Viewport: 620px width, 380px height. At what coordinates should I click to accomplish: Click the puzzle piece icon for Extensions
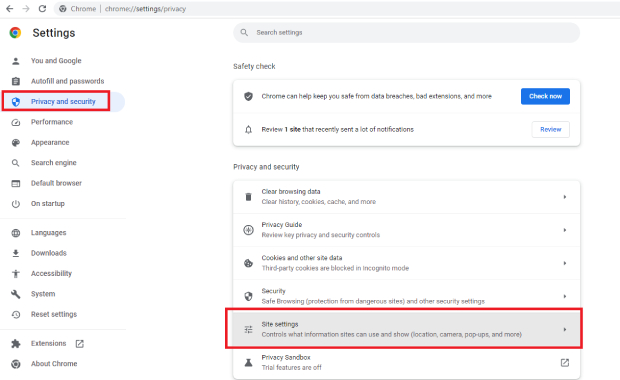pos(15,344)
